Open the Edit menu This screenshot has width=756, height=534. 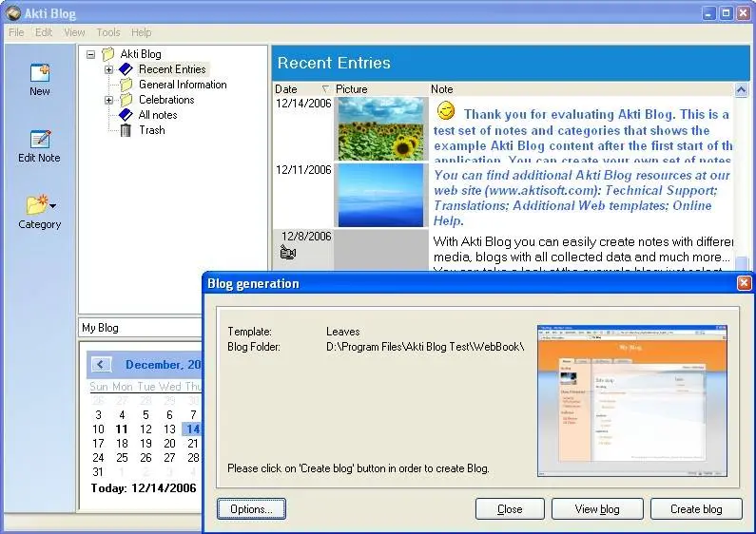click(44, 32)
